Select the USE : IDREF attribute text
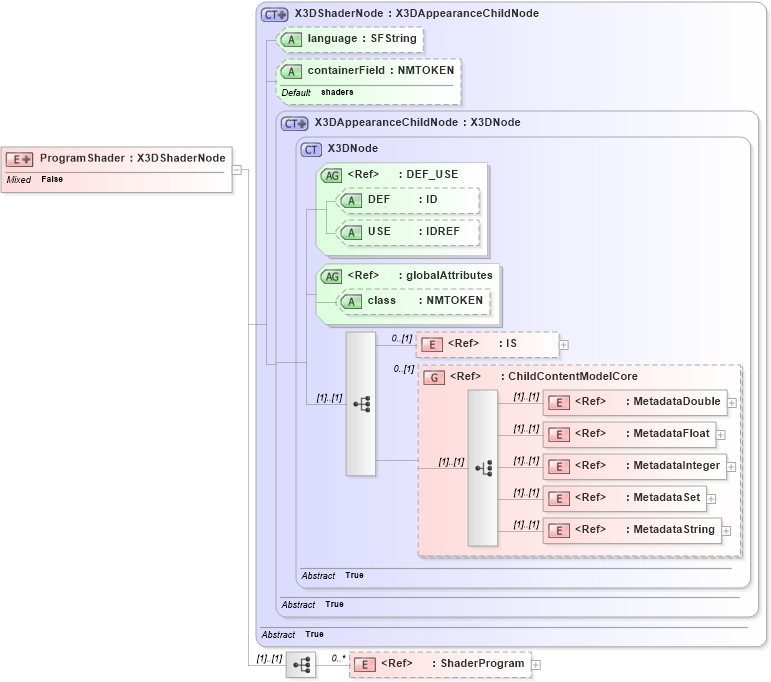Screen dimensions: 771x682 point(414,232)
